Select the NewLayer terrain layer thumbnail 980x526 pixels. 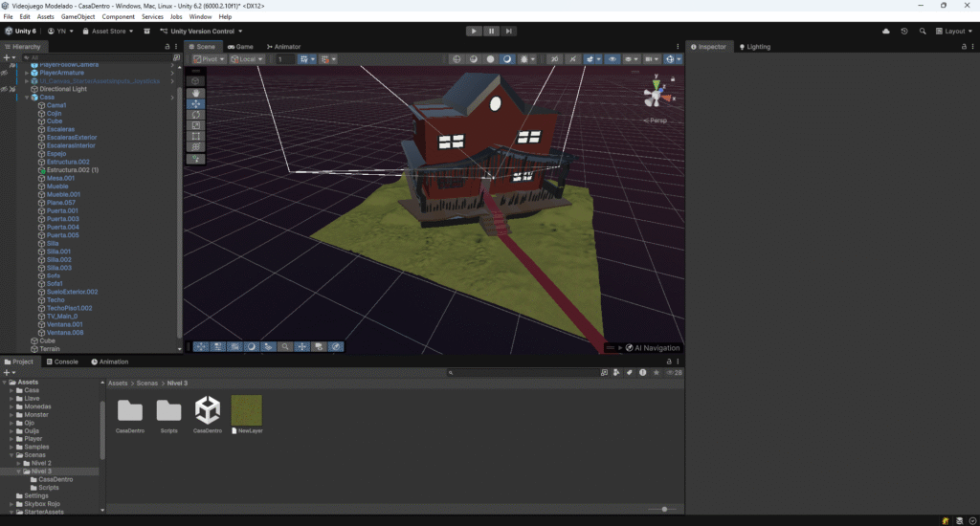point(246,411)
